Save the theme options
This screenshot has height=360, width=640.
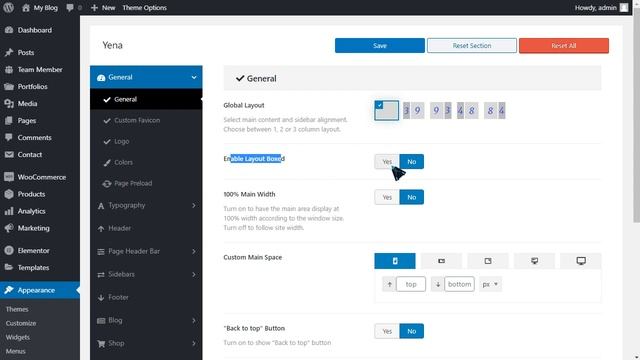pos(380,46)
